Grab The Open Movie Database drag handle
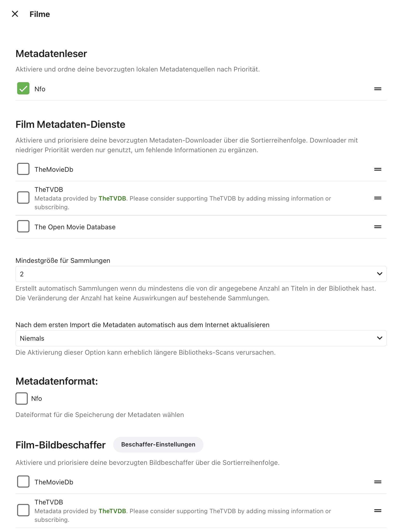 377,227
